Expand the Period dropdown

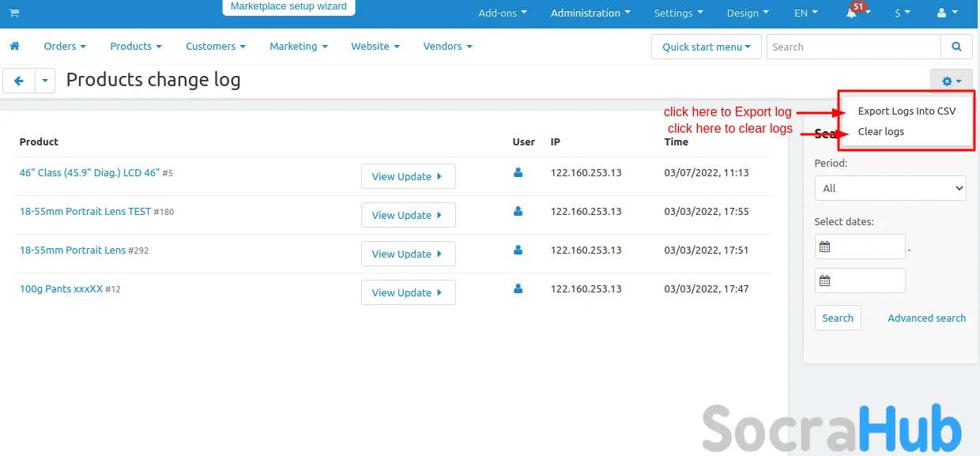pyautogui.click(x=890, y=188)
